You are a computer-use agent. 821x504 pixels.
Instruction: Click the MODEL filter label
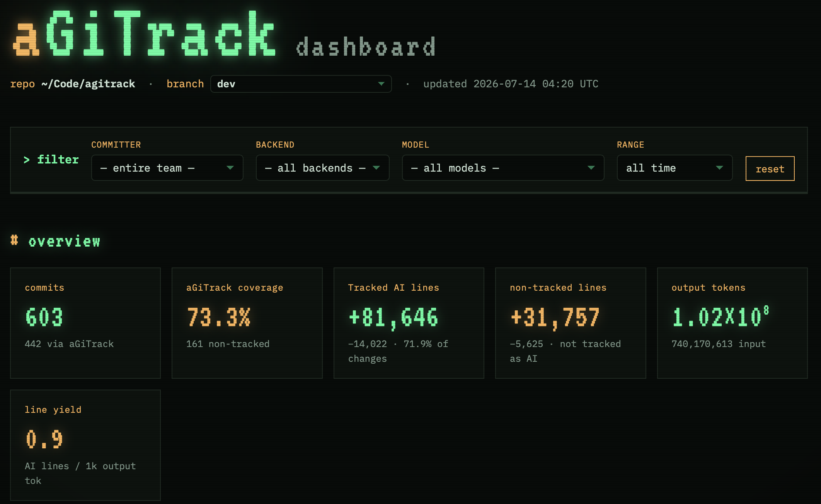pos(416,145)
